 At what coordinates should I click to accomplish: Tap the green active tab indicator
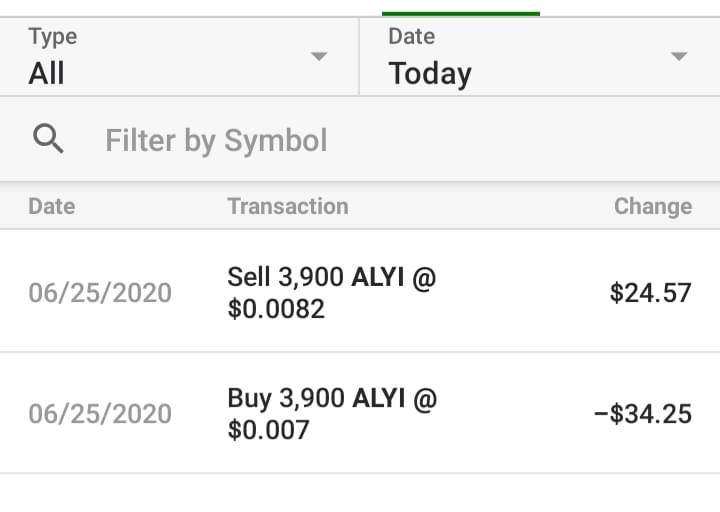click(x=461, y=13)
